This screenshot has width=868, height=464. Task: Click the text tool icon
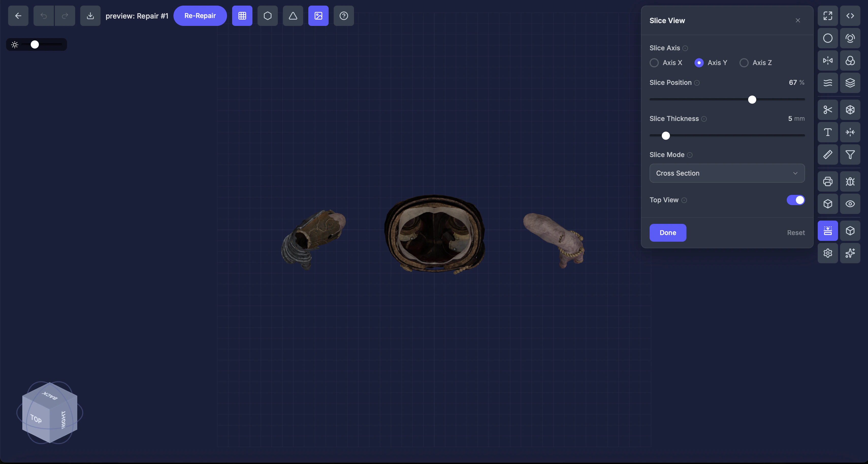click(828, 132)
